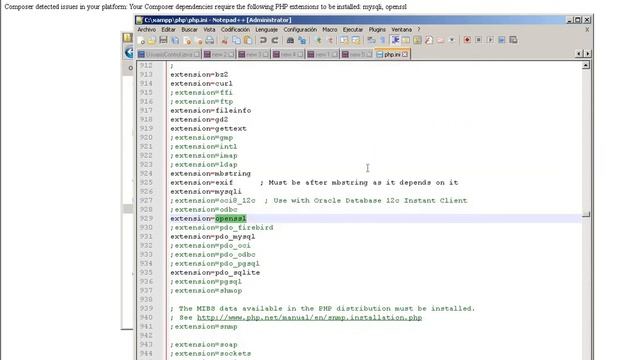Viewport: 640px width, 360px height.
Task: Open the Editar menu
Action: pyautogui.click(x=168, y=30)
